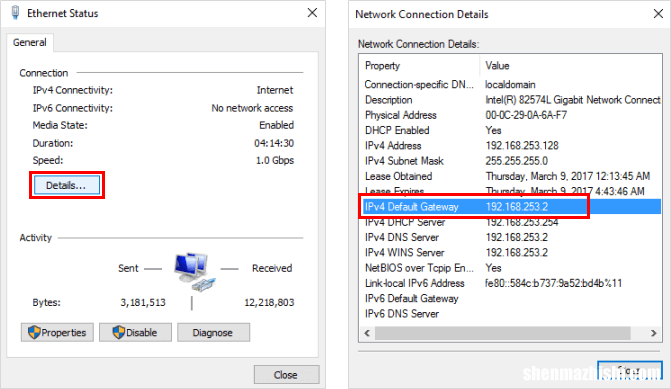This screenshot has height=389, width=671.
Task: Select the Link-local IPv6 Address row
Action: pyautogui.click(x=511, y=283)
